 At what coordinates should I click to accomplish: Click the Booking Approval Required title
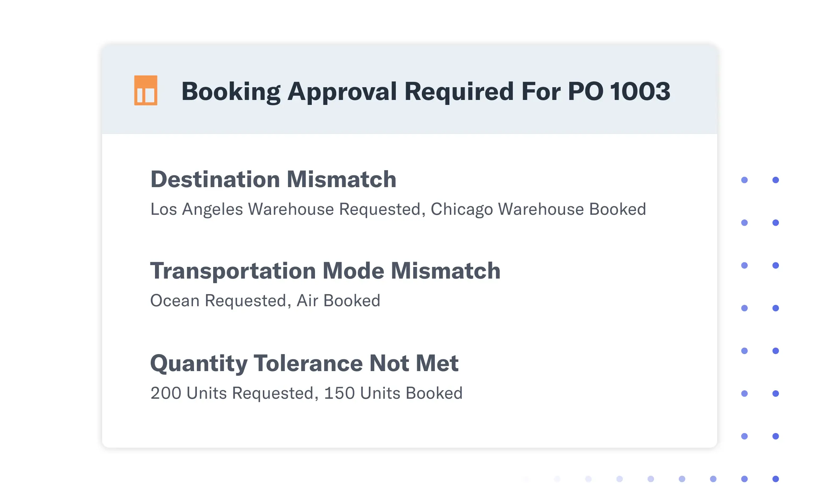pos(426,91)
